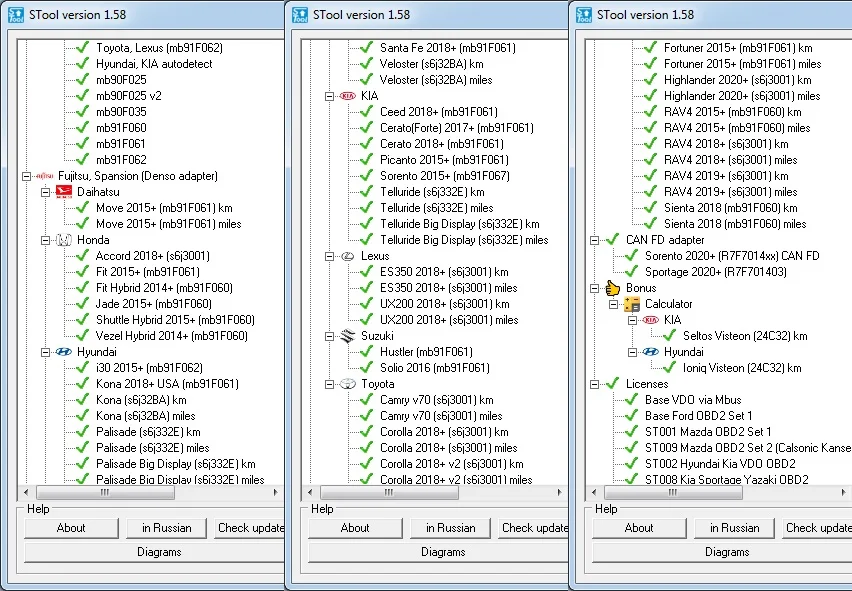Click the Suzuki brand logo icon
The height and width of the screenshot is (591, 852).
[x=348, y=336]
